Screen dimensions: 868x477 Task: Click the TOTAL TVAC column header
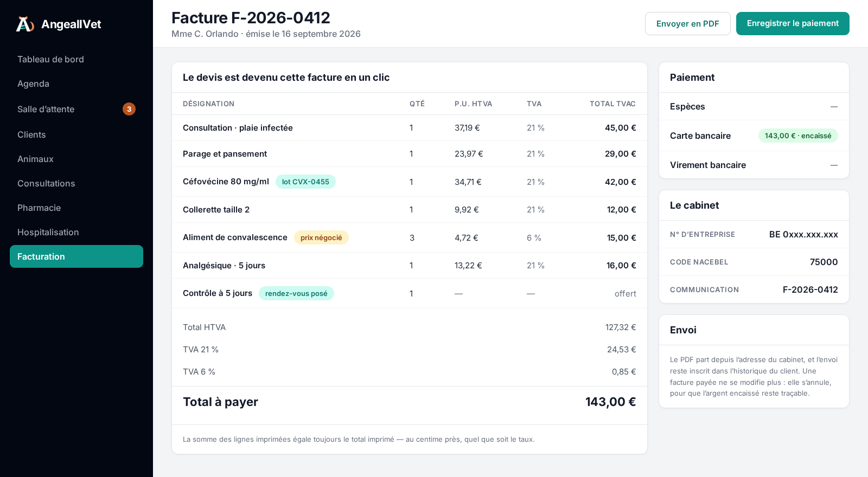[x=612, y=104]
